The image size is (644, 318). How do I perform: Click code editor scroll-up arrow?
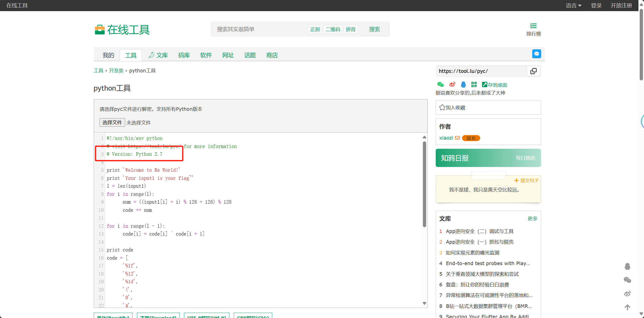[x=424, y=137]
